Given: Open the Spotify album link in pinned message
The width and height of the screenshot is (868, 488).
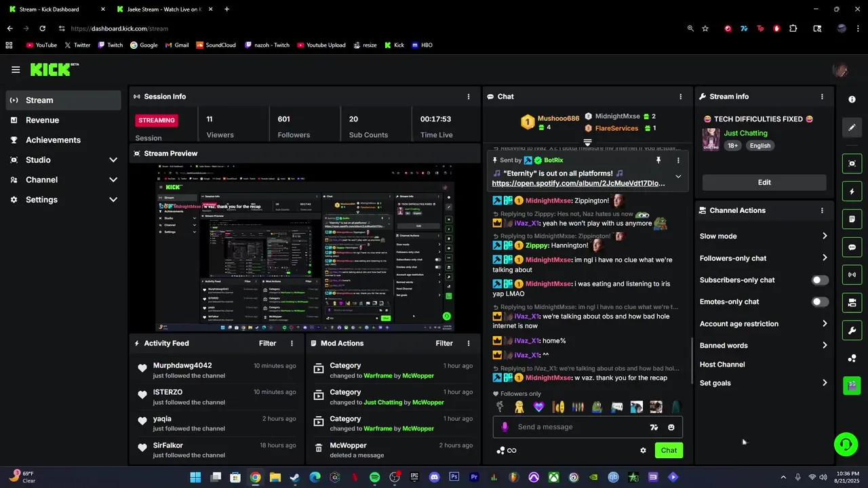Looking at the screenshot, I should point(578,184).
